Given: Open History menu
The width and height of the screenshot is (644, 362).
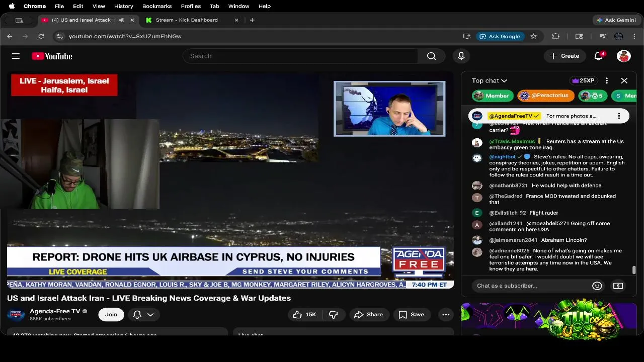Looking at the screenshot, I should tap(123, 6).
